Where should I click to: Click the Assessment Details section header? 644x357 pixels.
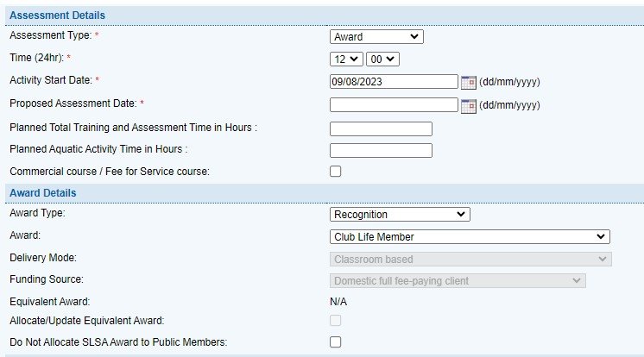[x=57, y=16]
